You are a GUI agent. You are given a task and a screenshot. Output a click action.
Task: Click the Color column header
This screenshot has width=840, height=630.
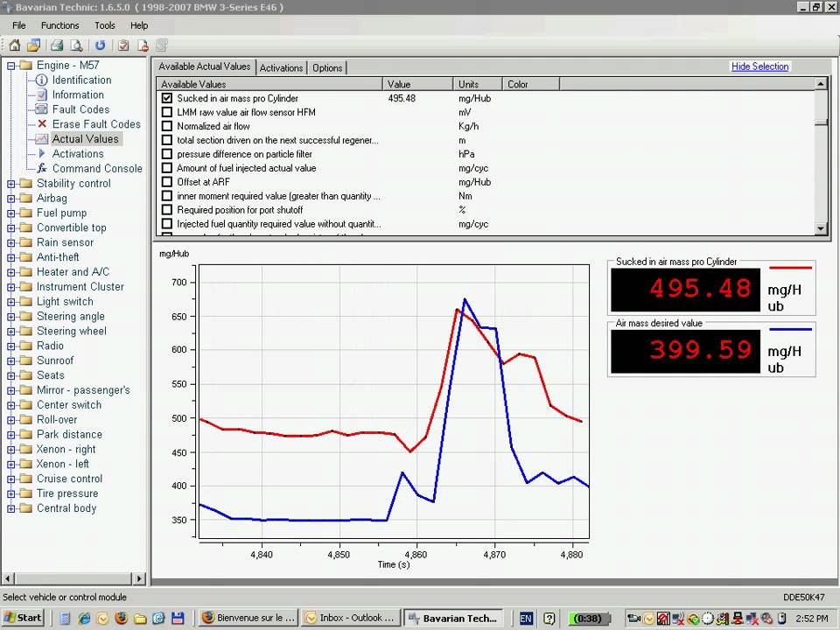(x=531, y=84)
